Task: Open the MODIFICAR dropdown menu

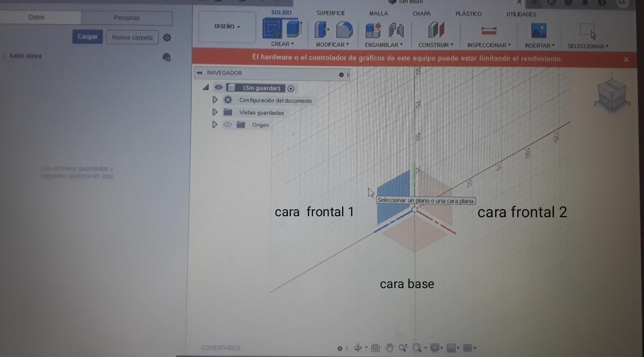Action: (333, 45)
